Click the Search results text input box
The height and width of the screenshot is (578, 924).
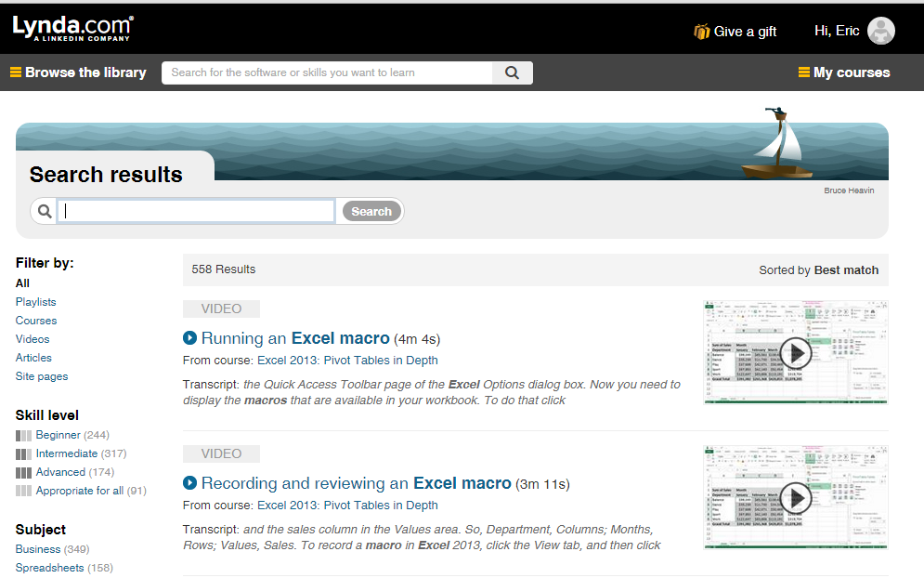click(x=196, y=211)
